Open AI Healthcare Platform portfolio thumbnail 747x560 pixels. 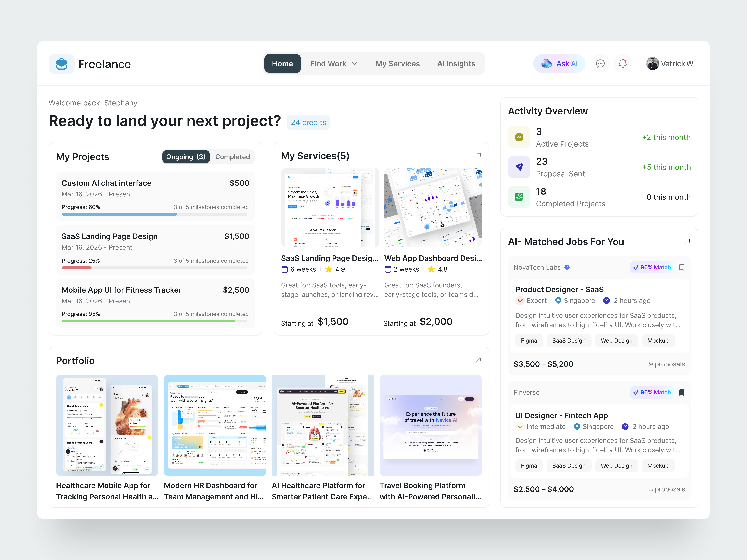[x=323, y=425]
